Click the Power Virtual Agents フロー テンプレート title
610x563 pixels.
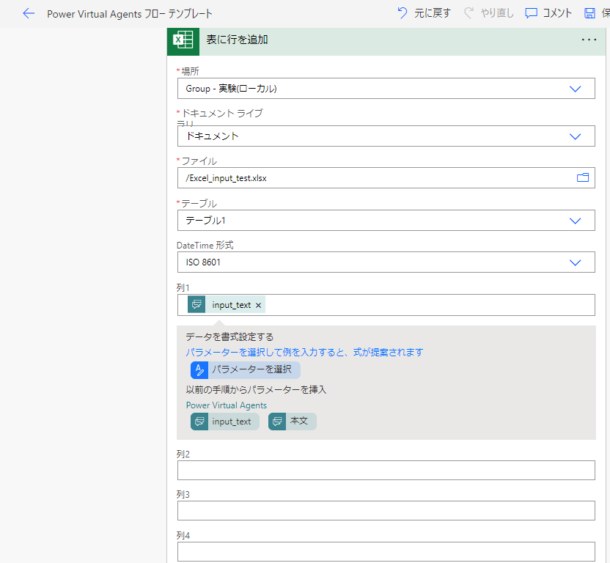(130, 14)
